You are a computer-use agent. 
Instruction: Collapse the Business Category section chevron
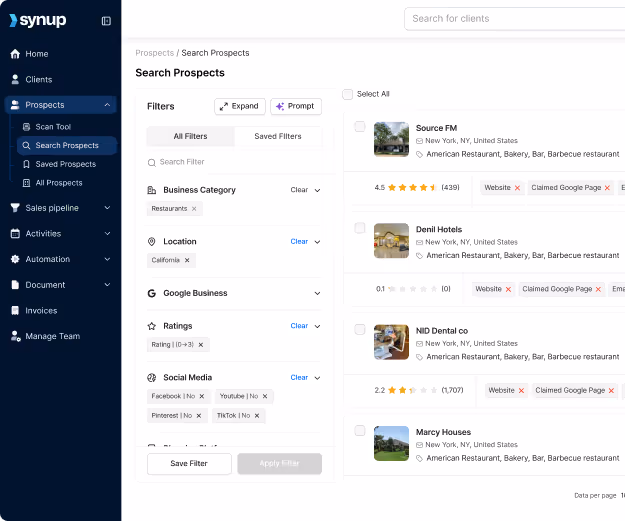(x=317, y=190)
